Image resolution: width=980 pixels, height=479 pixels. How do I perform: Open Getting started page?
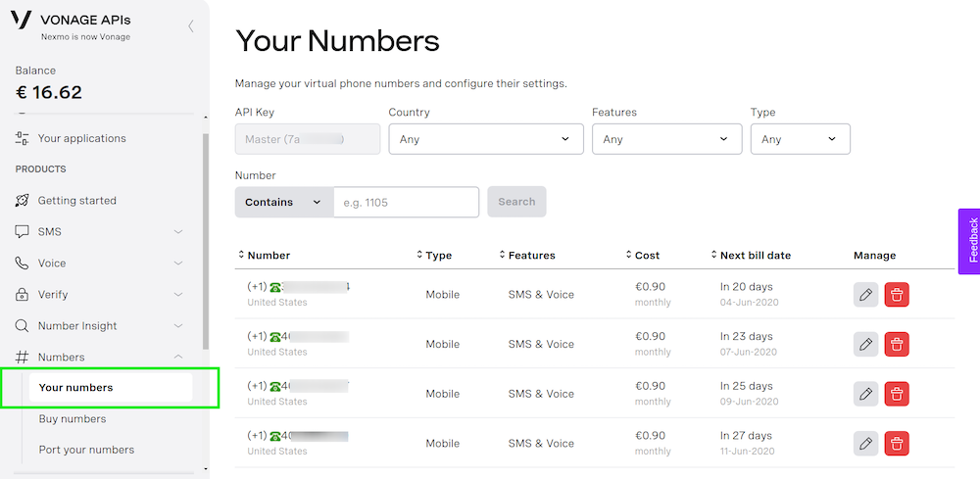pyautogui.click(x=76, y=201)
